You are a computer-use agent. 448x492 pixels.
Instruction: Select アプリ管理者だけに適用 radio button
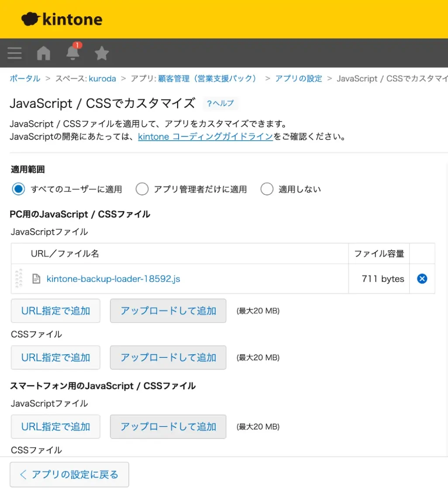142,189
